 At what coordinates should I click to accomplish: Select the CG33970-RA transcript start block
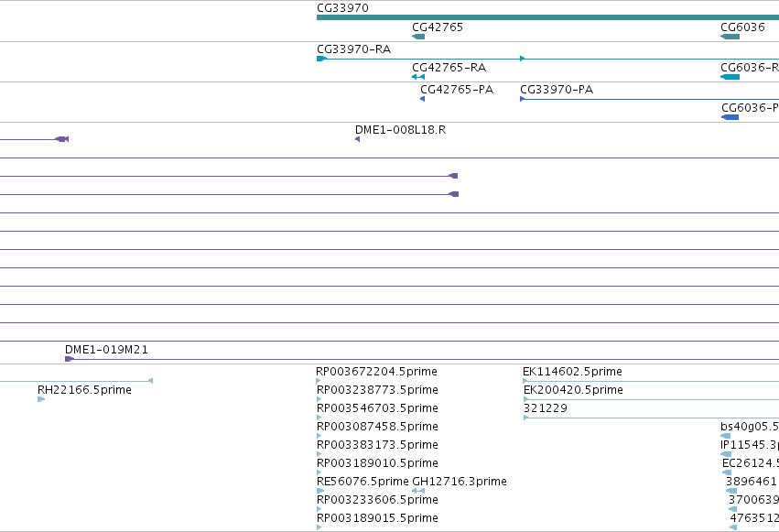321,59
